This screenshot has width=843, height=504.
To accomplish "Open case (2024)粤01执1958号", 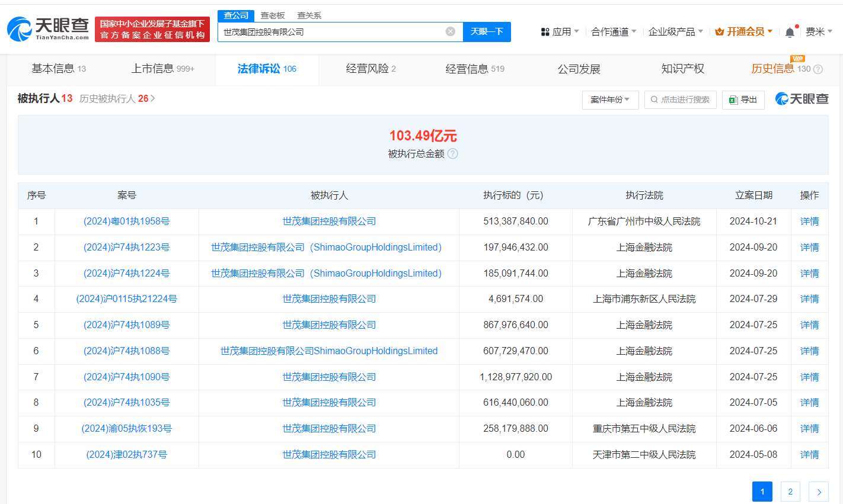I will pyautogui.click(x=127, y=221).
